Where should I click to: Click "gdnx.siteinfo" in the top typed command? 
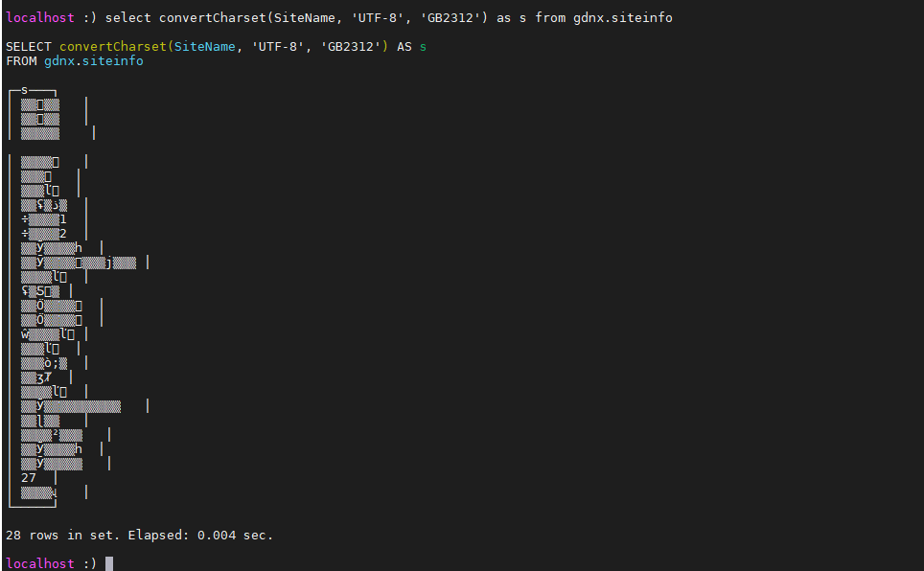pyautogui.click(x=623, y=18)
